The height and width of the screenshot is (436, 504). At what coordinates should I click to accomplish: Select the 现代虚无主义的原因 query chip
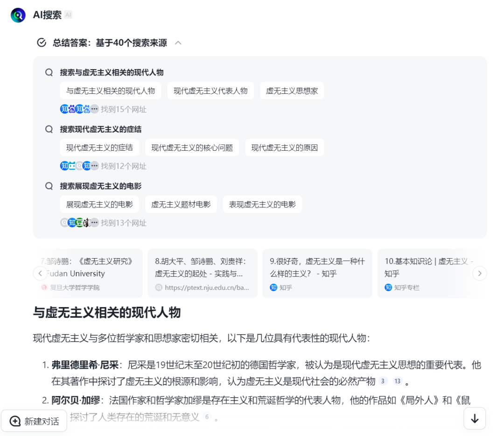coord(285,148)
